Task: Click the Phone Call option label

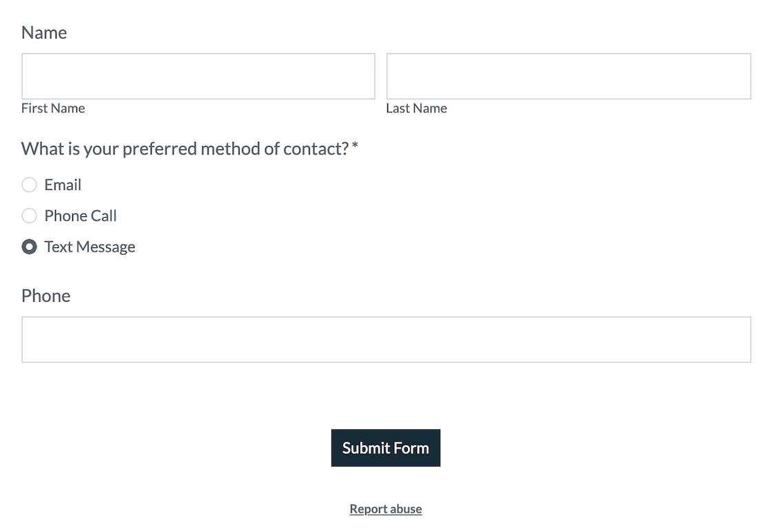Action: pyautogui.click(x=80, y=216)
